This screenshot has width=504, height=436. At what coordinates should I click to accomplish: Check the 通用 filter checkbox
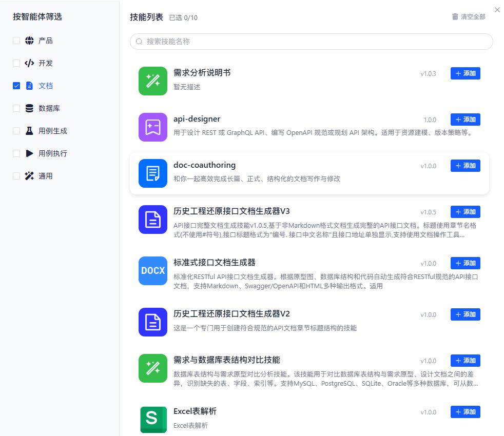(16, 176)
